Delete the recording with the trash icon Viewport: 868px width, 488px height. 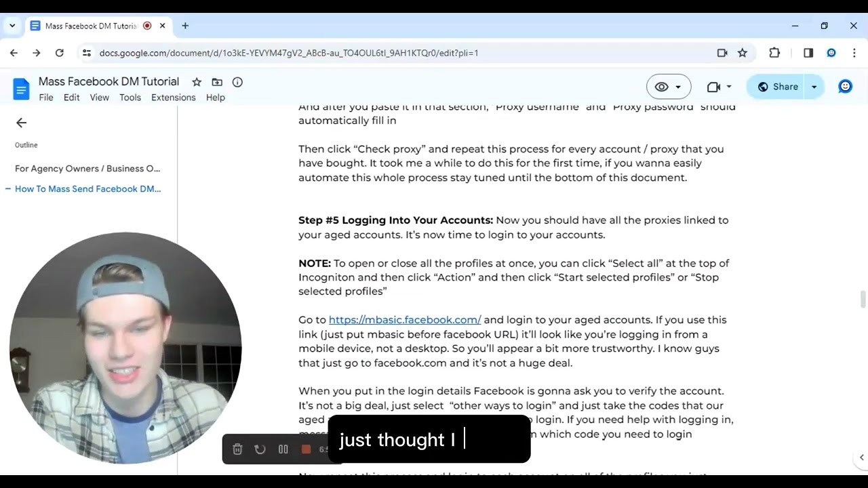pos(237,449)
